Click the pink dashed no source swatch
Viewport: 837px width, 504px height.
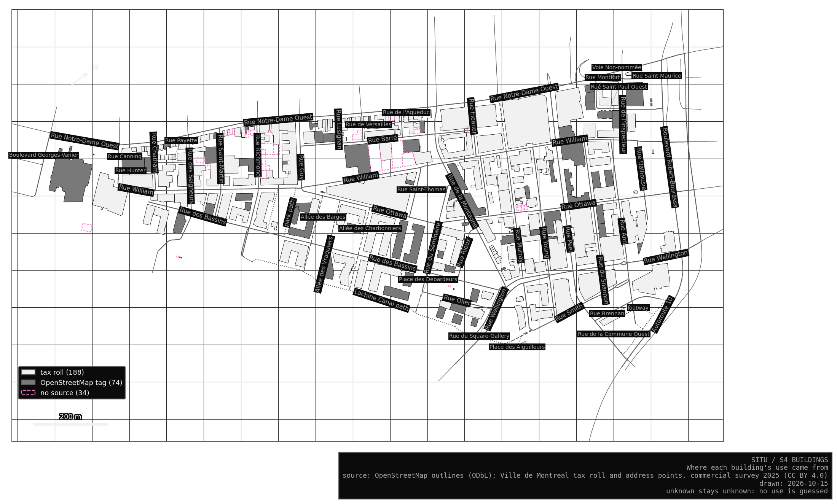click(x=29, y=393)
